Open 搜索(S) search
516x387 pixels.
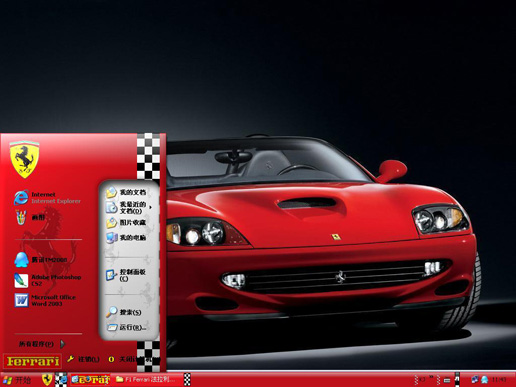pos(125,312)
